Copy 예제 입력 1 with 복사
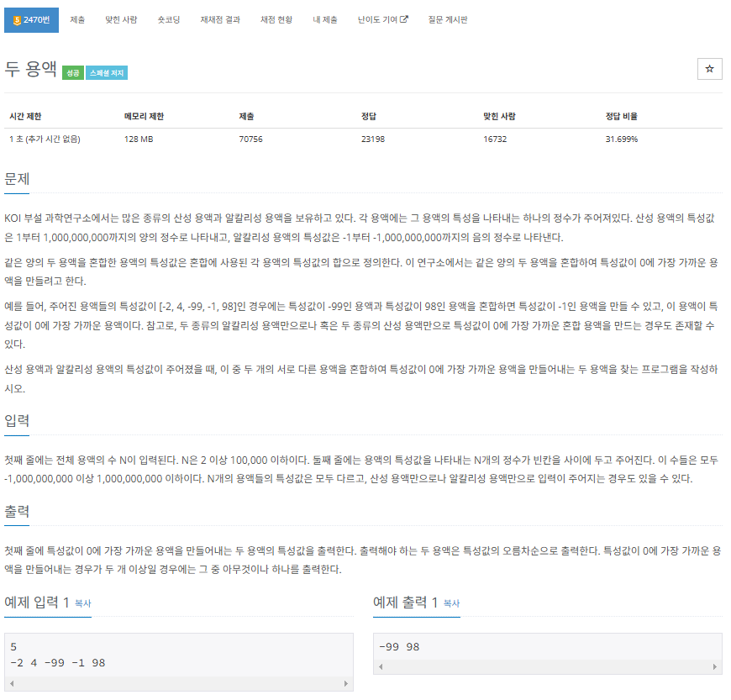Viewport: 731px width, 700px height. pos(83,603)
